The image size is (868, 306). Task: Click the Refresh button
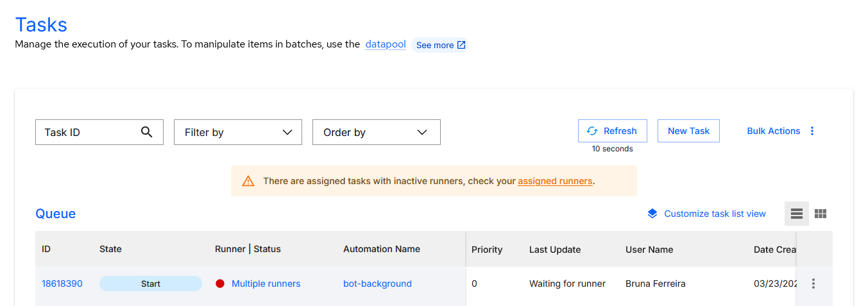[612, 131]
